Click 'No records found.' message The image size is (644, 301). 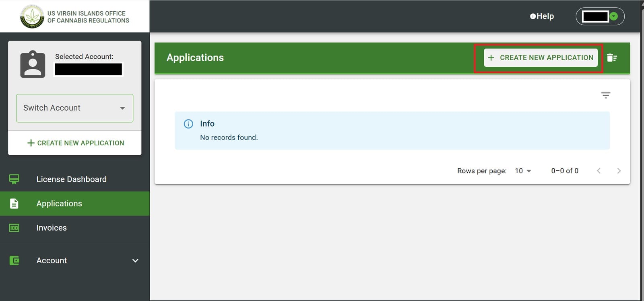(229, 137)
